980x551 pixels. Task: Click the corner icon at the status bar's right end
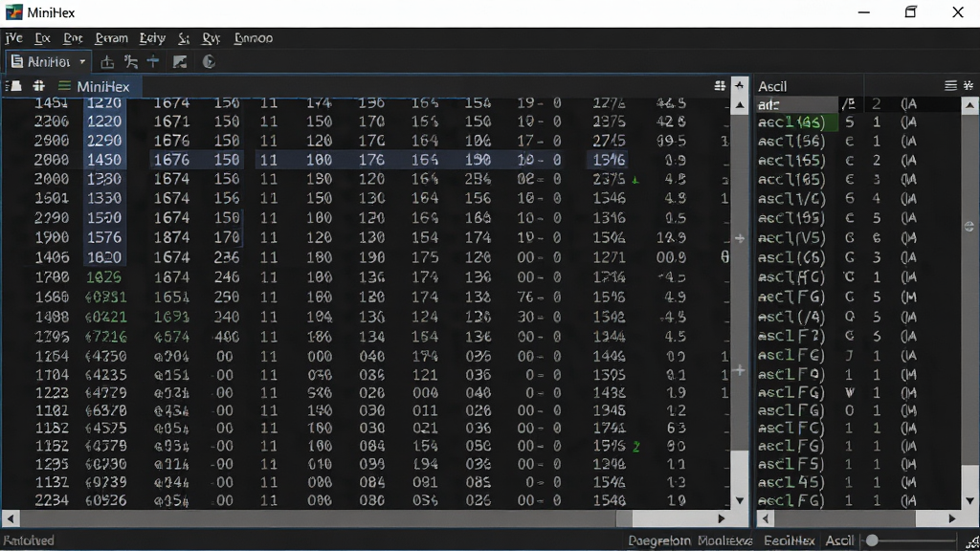pyautogui.click(x=972, y=542)
